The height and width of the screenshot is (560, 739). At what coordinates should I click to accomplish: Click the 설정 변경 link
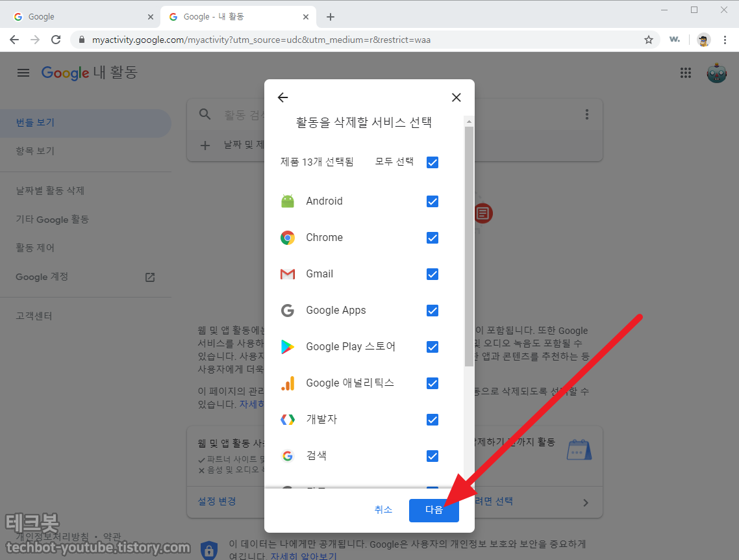pos(217,501)
